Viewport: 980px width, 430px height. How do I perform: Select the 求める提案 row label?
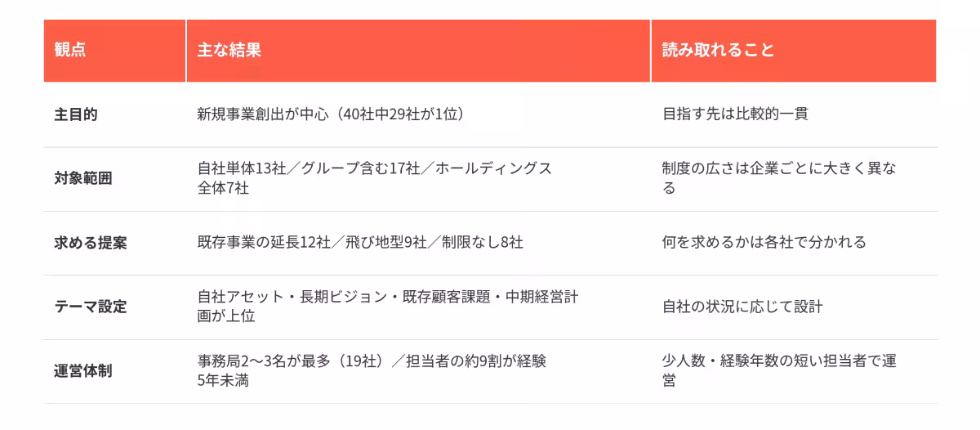click(x=91, y=243)
